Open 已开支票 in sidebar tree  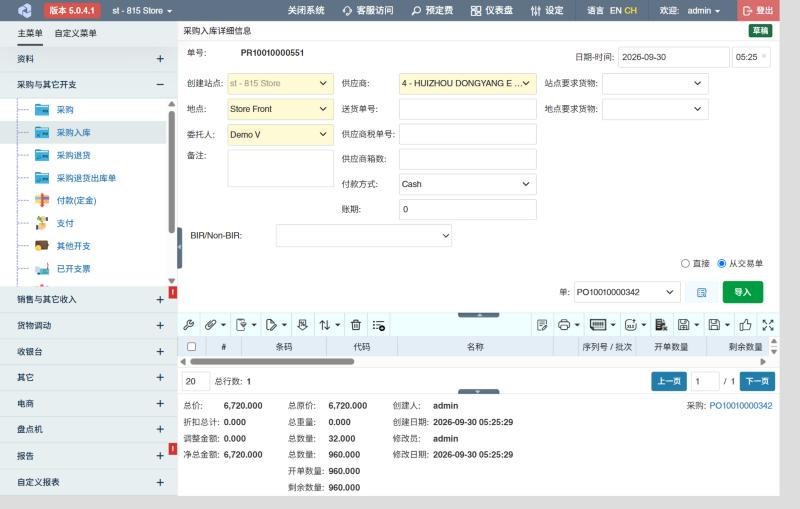point(73,269)
